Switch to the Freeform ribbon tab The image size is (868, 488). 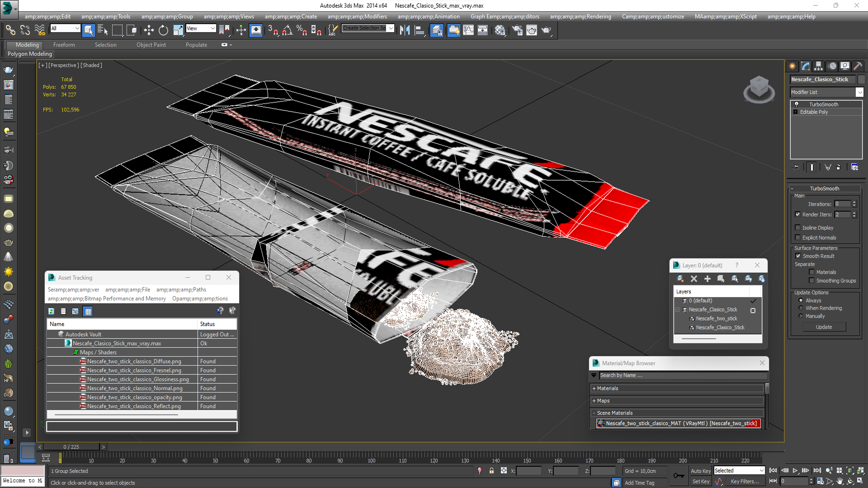click(64, 45)
